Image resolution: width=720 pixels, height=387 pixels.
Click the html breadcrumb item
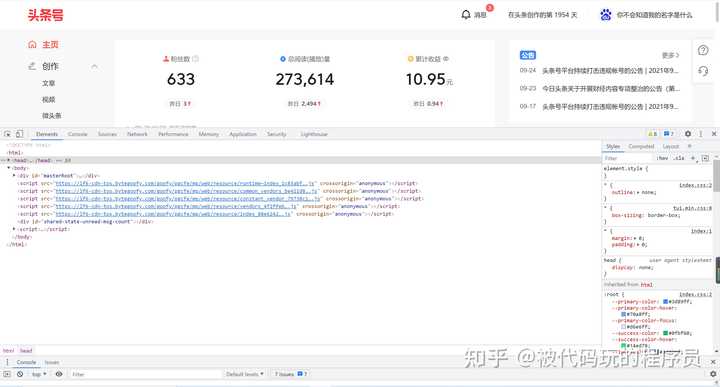coord(9,351)
